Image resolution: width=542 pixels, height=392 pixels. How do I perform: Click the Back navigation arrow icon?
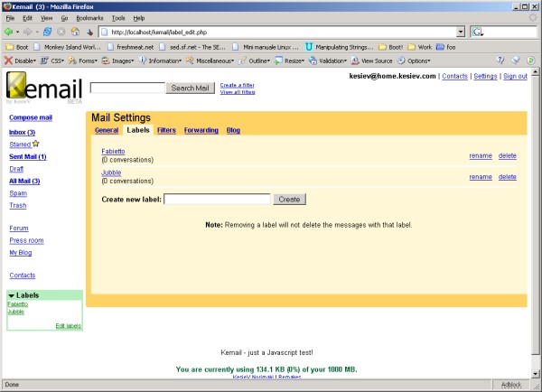coord(9,33)
